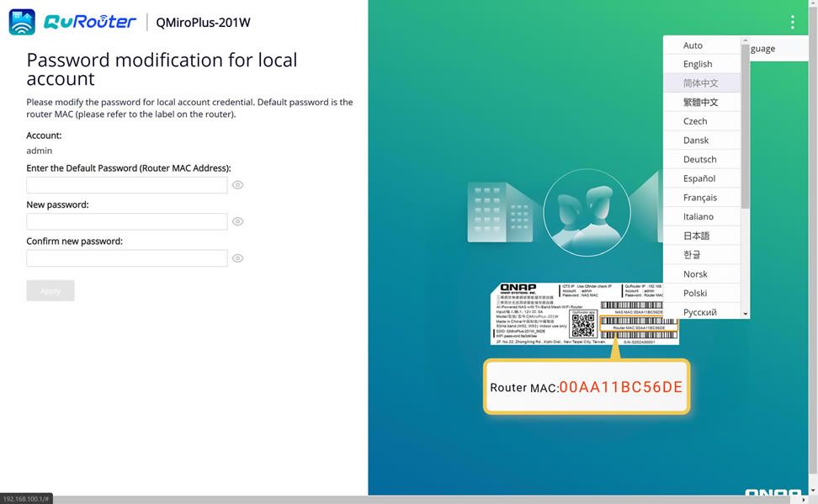818x504 pixels.
Task: Click the language list scroll down arrow
Action: [745, 314]
